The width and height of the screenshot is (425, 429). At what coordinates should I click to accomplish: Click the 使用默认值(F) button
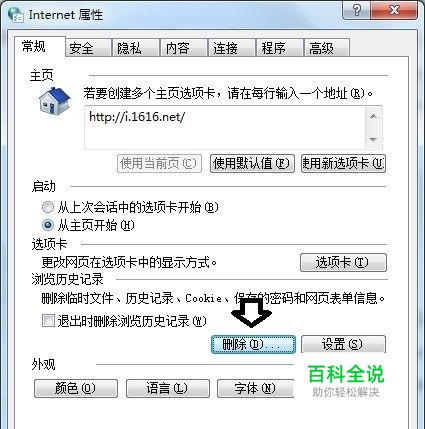click(252, 163)
